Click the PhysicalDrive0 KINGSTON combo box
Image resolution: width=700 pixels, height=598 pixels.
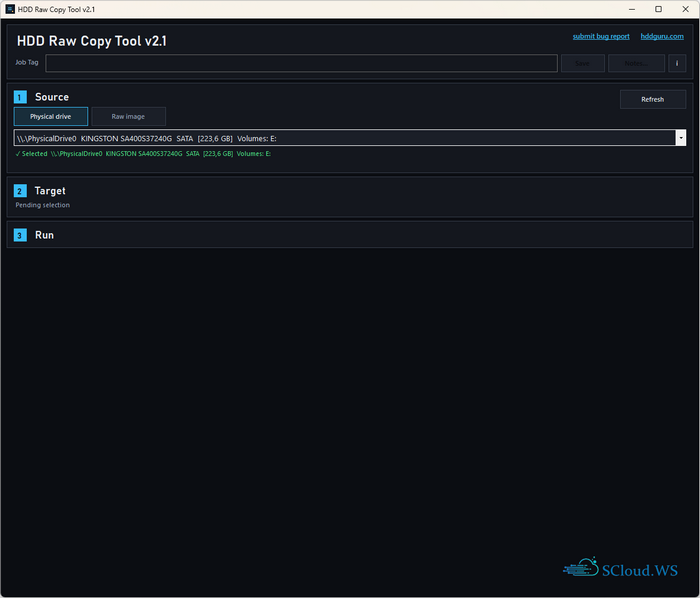click(340, 138)
